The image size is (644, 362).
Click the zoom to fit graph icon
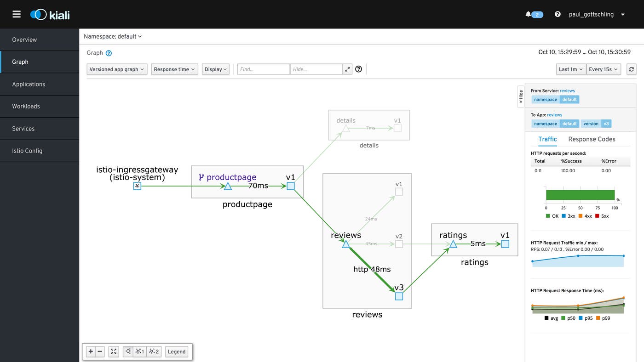114,351
